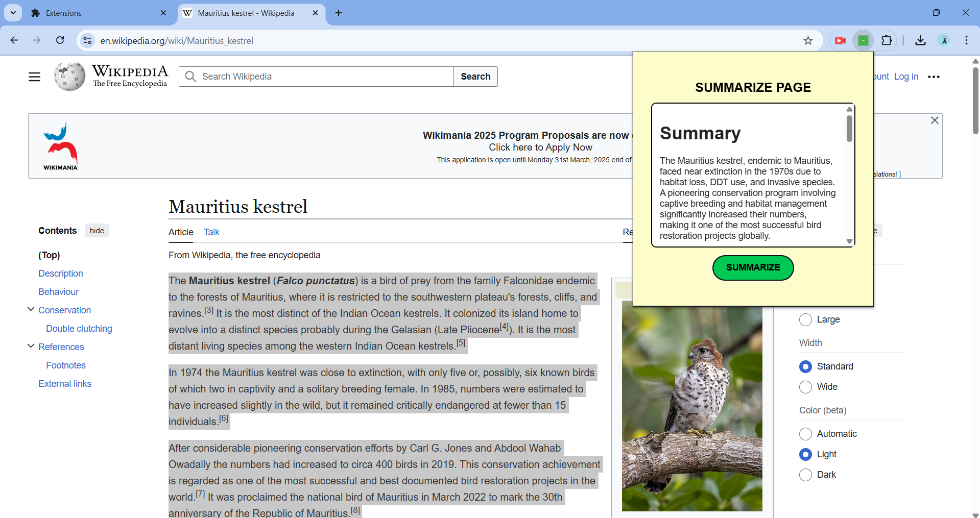Image resolution: width=980 pixels, height=518 pixels.
Task: Open the Article tab
Action: [181, 232]
